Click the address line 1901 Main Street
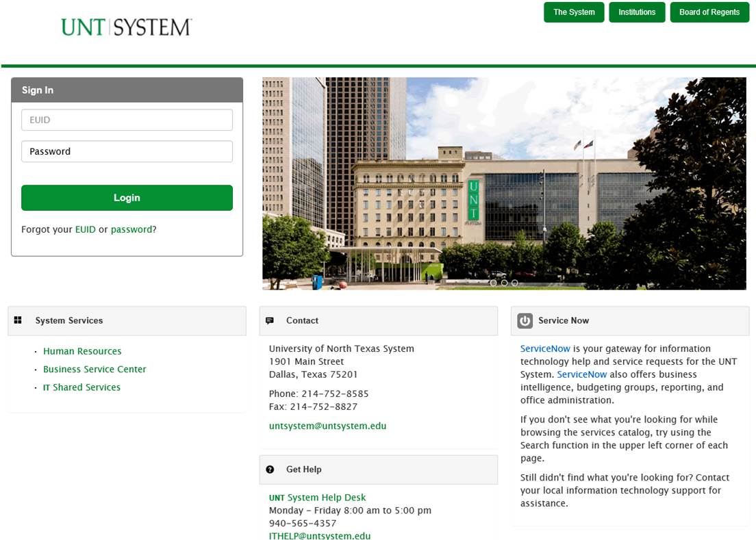Viewport: 756px width, 540px height. click(306, 361)
